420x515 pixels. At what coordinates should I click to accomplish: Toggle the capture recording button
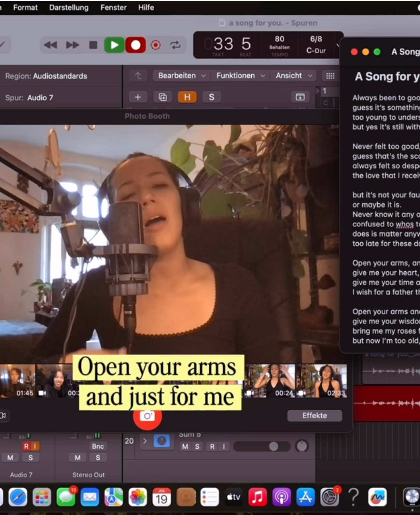[x=156, y=45]
